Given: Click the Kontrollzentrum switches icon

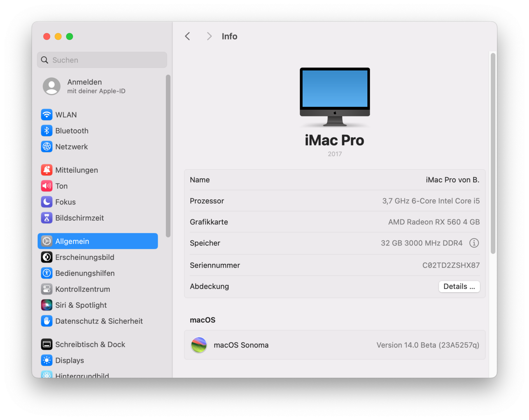Looking at the screenshot, I should tap(47, 289).
